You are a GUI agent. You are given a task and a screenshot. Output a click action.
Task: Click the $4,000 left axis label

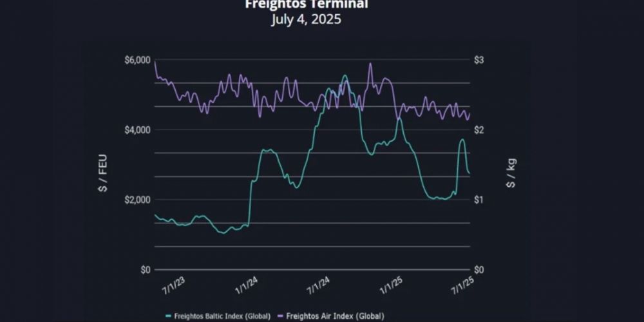[x=137, y=130]
